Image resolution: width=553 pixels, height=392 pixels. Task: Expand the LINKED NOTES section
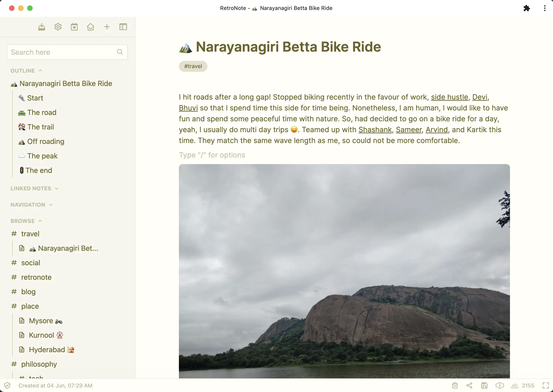click(34, 188)
